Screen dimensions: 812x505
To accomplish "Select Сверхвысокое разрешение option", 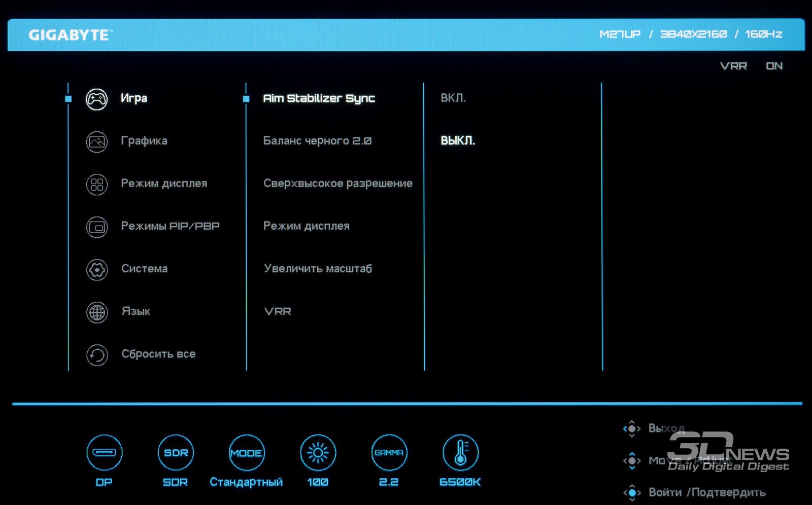I will 337,183.
